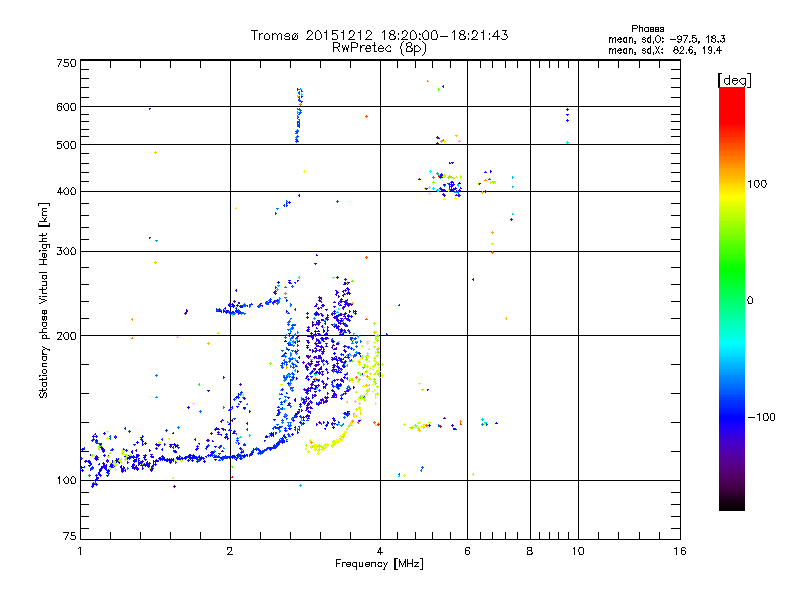
Task: Click the 'mean, sd,O: -97.5, 18.3' line
Action: click(666, 39)
